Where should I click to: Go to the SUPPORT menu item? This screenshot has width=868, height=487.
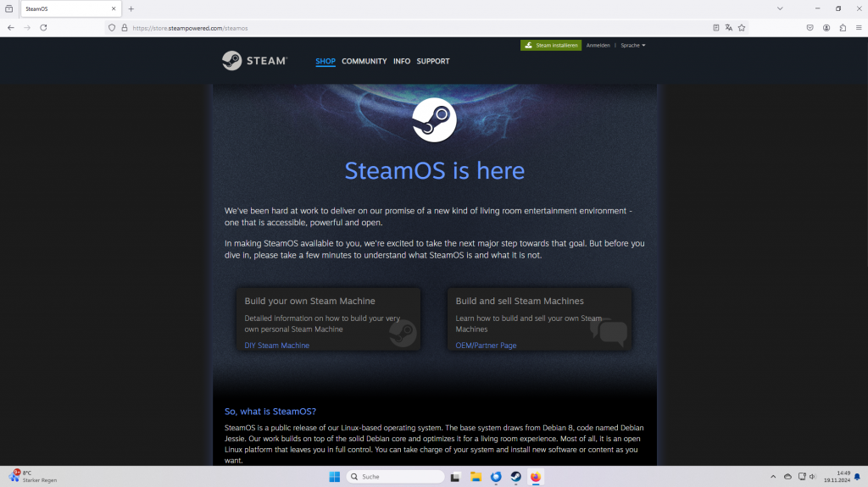pos(432,61)
